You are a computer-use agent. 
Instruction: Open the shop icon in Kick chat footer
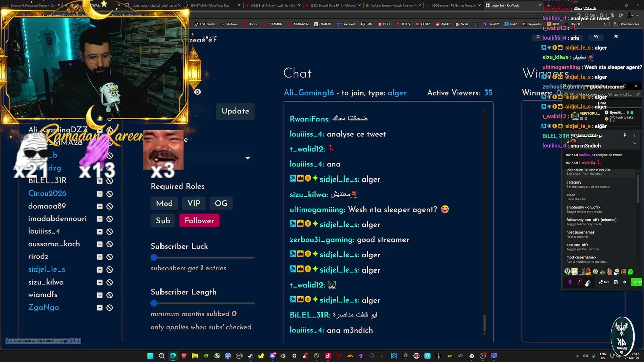point(616,282)
